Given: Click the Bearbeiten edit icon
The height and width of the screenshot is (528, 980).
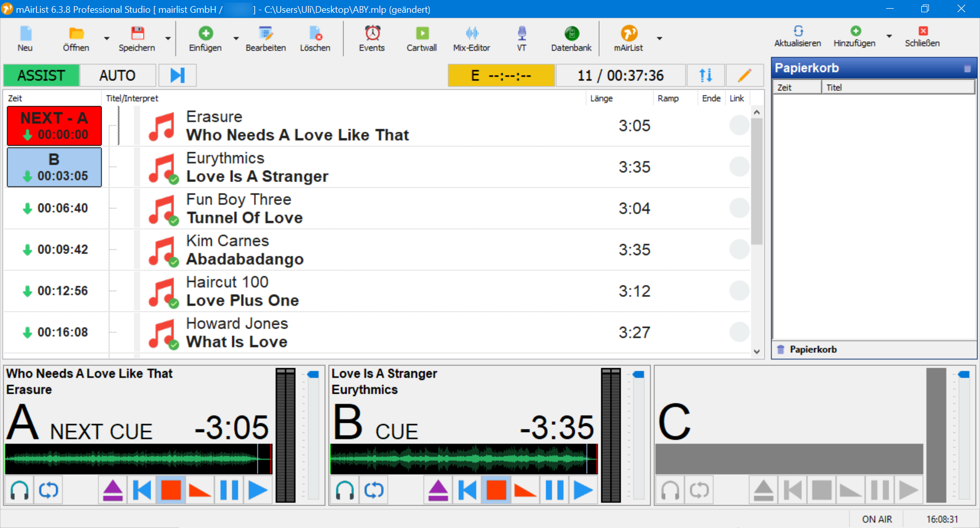Looking at the screenshot, I should (265, 39).
